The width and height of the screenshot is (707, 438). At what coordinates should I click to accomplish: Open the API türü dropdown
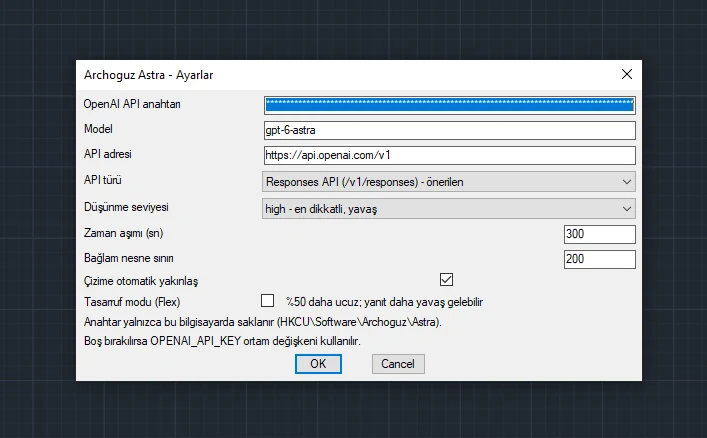pos(449,182)
